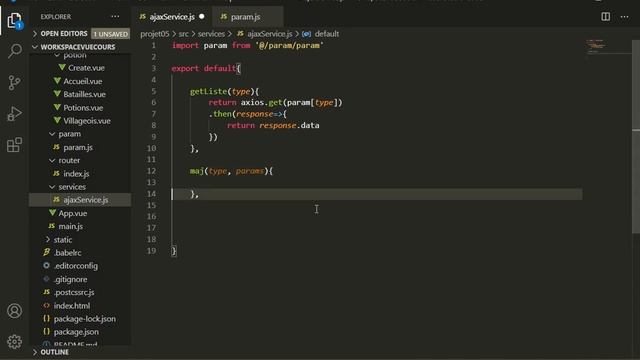Click the HTML icon beside index.html
The image size is (640, 360).
[x=47, y=305]
